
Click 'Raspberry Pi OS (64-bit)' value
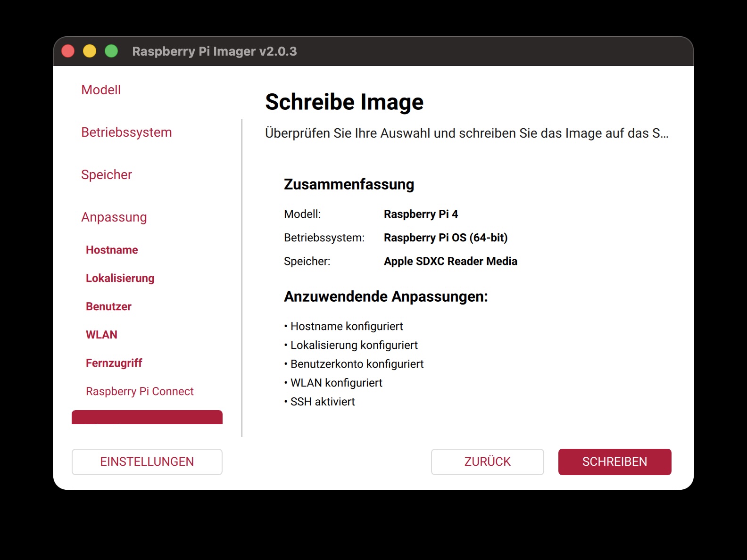(446, 238)
